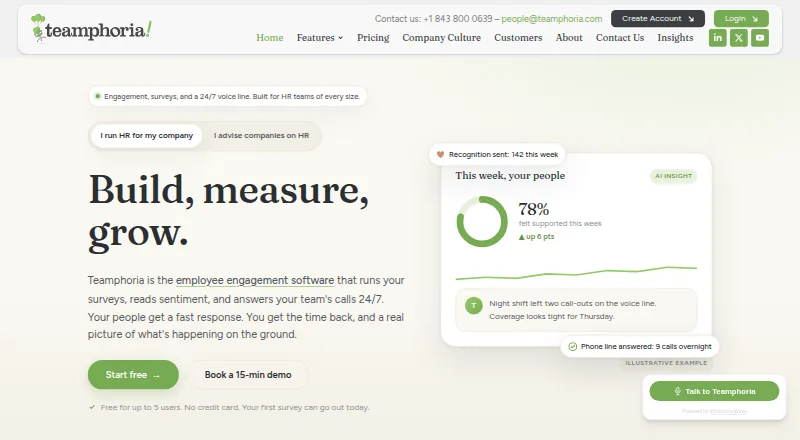Click 'Night shift left two call-outs' note
This screenshot has width=800, height=440.
[576, 310]
